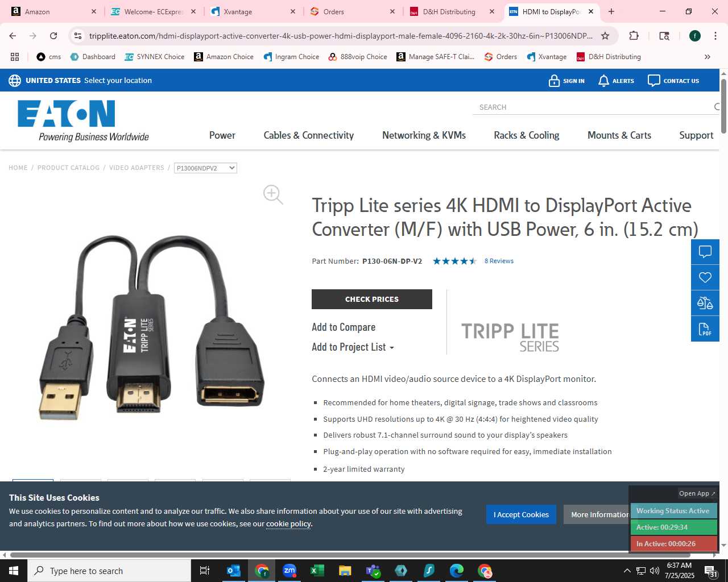Click Select your location link
The height and width of the screenshot is (582, 728).
click(118, 81)
